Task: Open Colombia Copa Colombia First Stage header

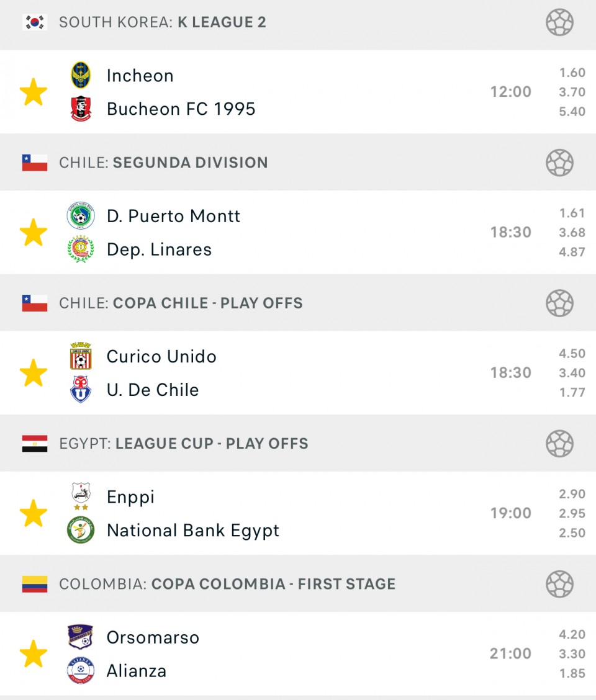Action: click(227, 584)
